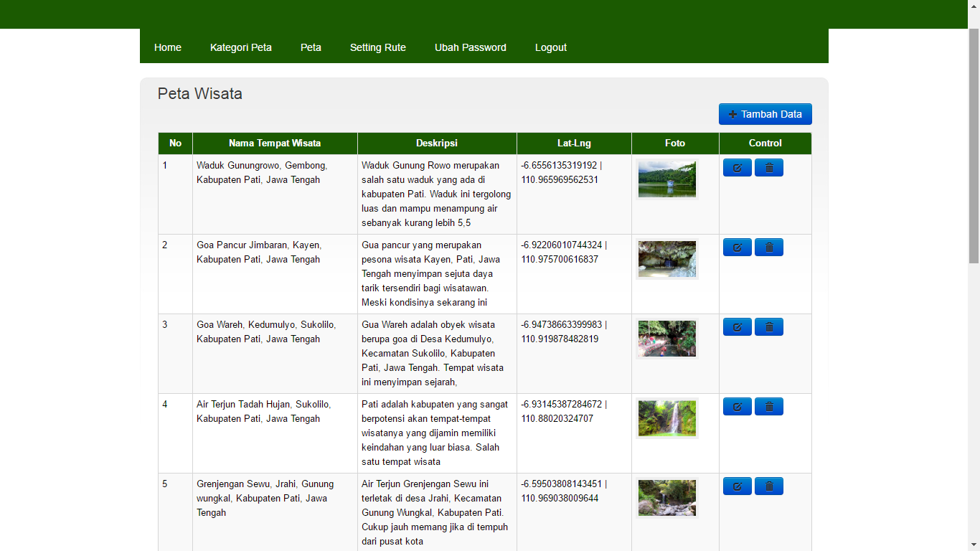The image size is (980, 551).
Task: Click edit icon for Waduk Gunungrowo row
Action: pos(737,168)
